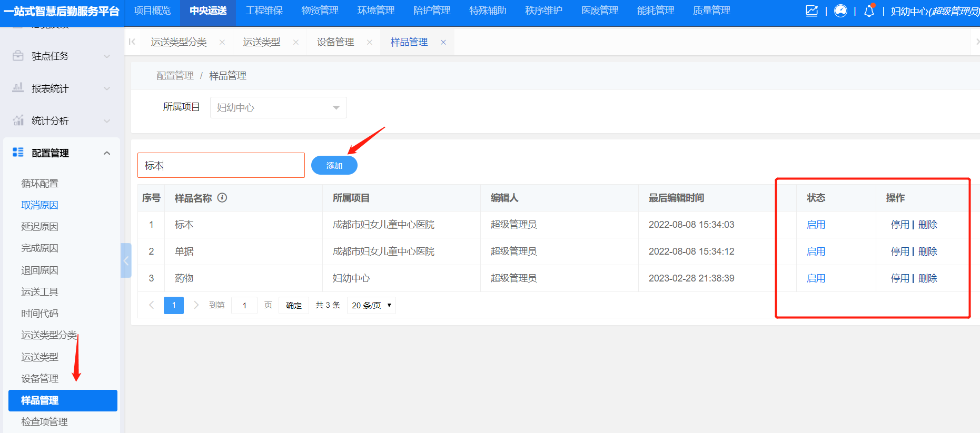Close the 运送类型 tab
The width and height of the screenshot is (980, 433).
coord(296,42)
